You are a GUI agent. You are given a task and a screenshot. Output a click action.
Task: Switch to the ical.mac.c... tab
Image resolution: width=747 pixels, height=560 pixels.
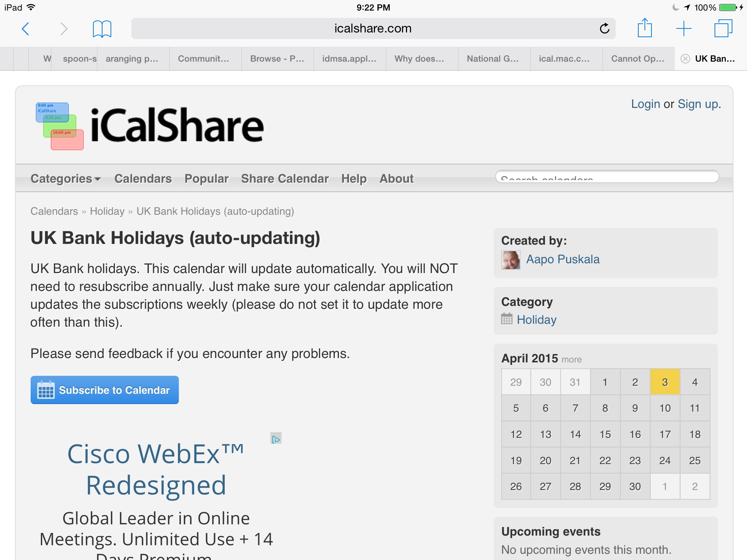(x=564, y=59)
